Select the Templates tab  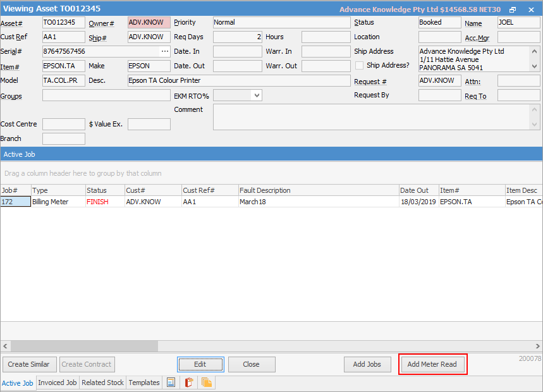pyautogui.click(x=144, y=383)
